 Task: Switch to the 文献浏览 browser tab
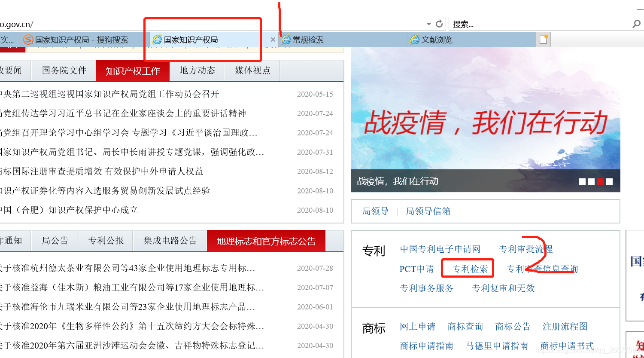[472, 40]
